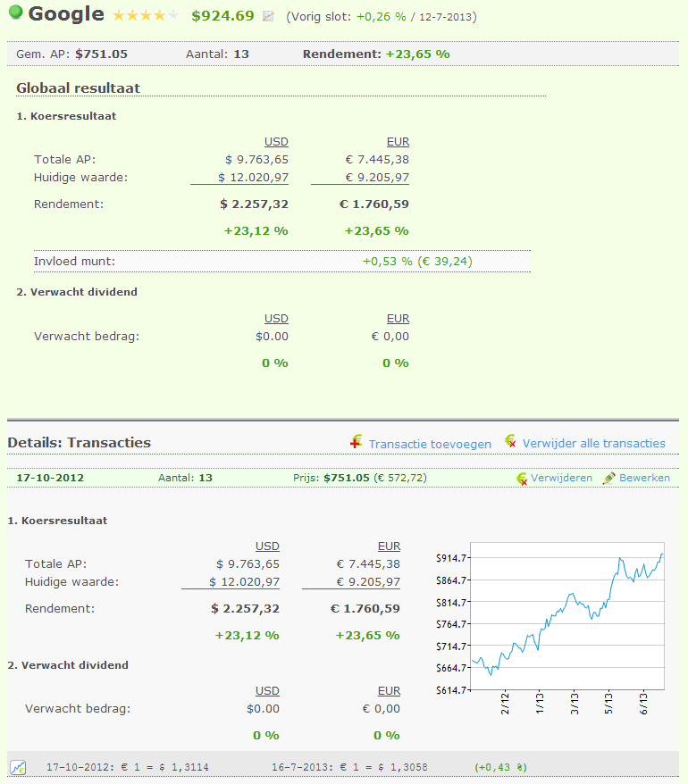Click the Verwijderen euro-delete icon
688x784 pixels.
tap(522, 479)
